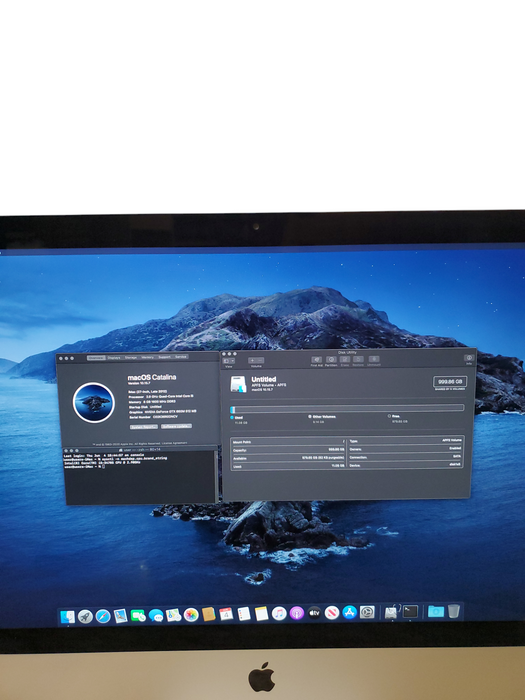Open System Preferences from the Dock
The width and height of the screenshot is (525, 700).
point(367,612)
